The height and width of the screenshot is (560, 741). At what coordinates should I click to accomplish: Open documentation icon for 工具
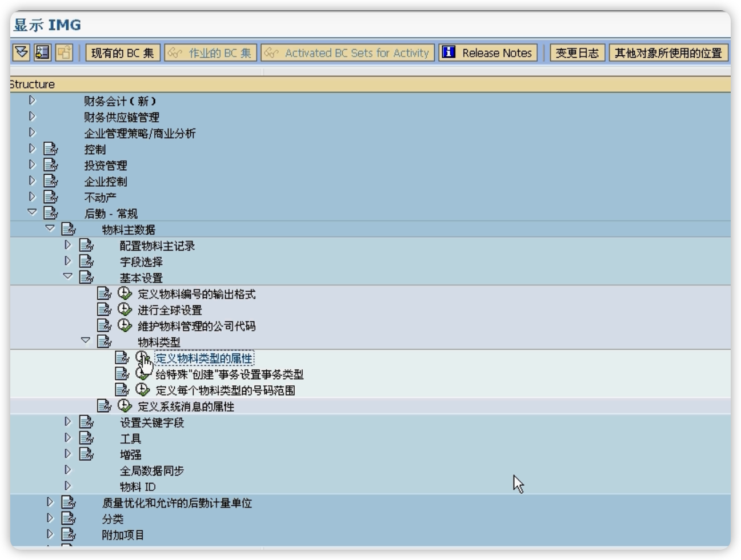86,438
